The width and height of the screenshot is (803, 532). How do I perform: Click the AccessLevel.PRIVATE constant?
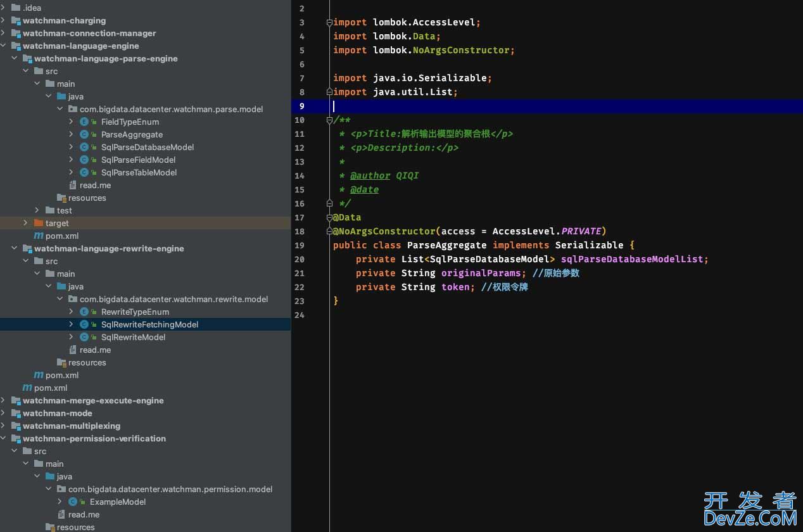click(547, 231)
